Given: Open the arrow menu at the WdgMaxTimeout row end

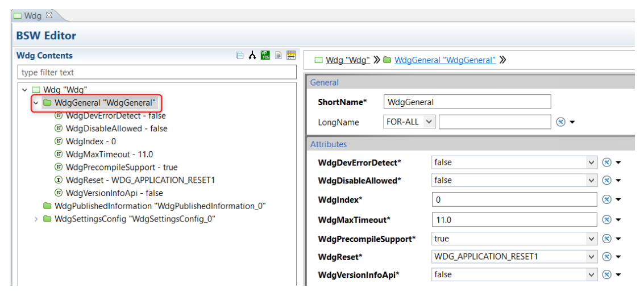Looking at the screenshot, I should [618, 220].
